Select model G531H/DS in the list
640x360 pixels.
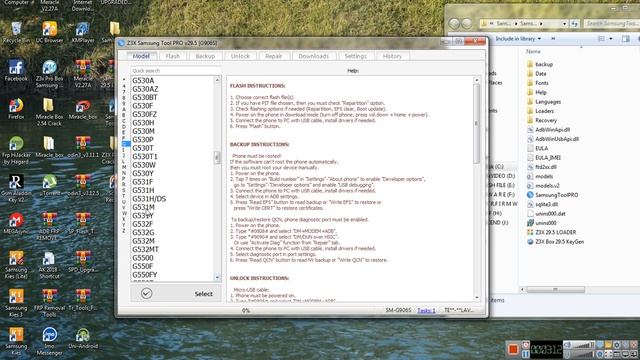(149, 199)
